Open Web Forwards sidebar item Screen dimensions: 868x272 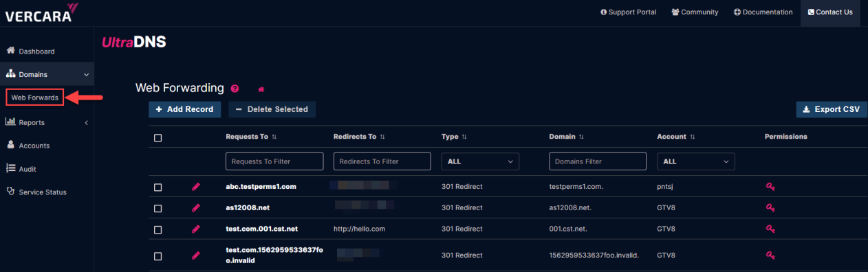(x=34, y=98)
